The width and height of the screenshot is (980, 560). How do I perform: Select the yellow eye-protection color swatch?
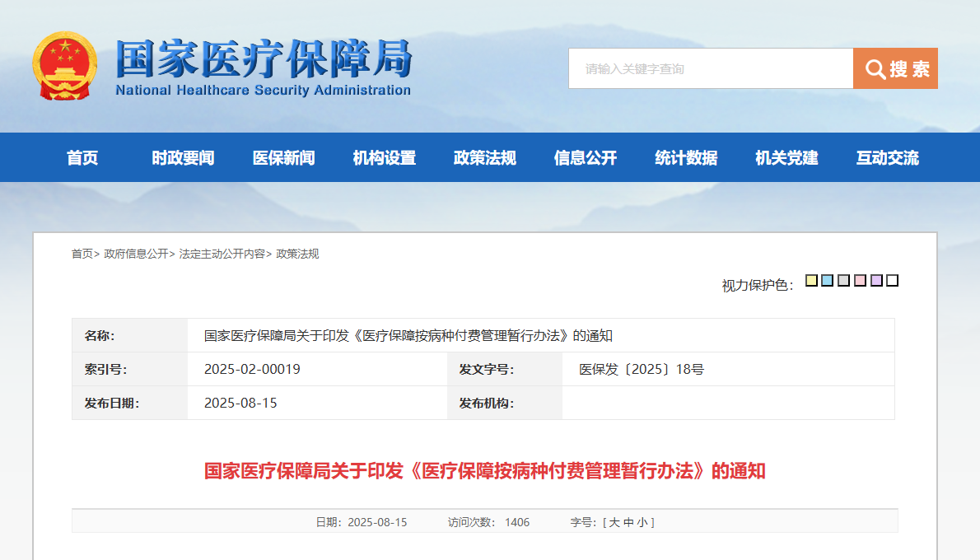[811, 281]
